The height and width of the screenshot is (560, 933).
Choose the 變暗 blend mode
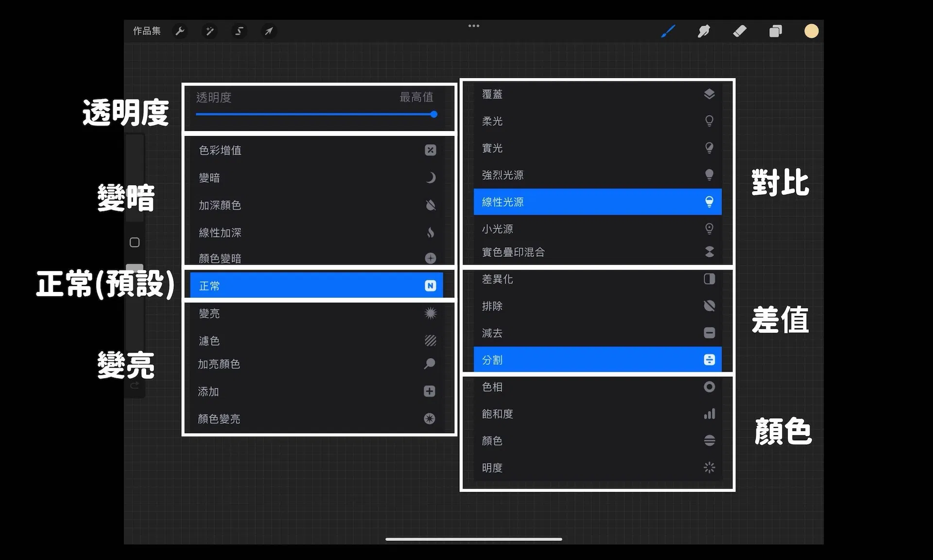[x=316, y=178]
